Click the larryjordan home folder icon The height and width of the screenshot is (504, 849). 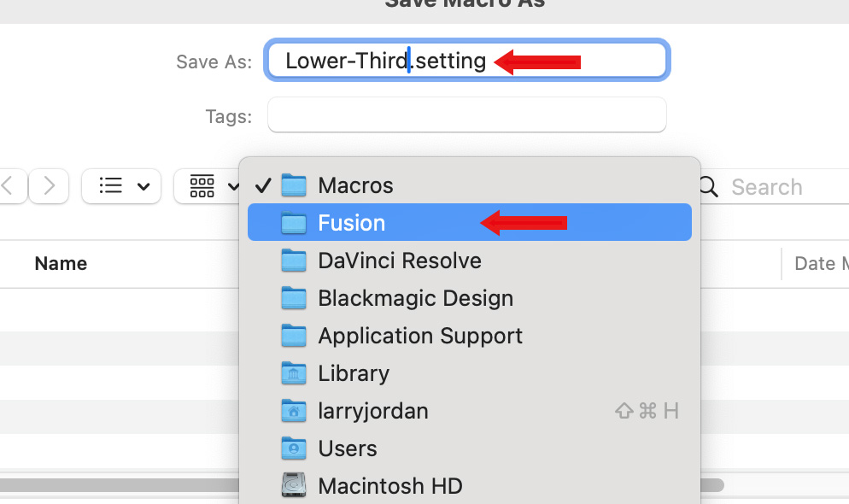tap(294, 411)
